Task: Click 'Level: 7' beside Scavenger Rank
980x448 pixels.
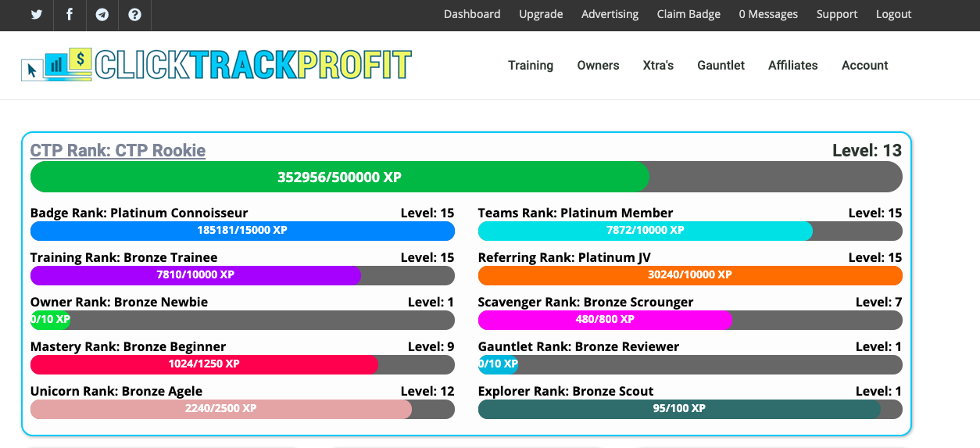Action: click(879, 302)
